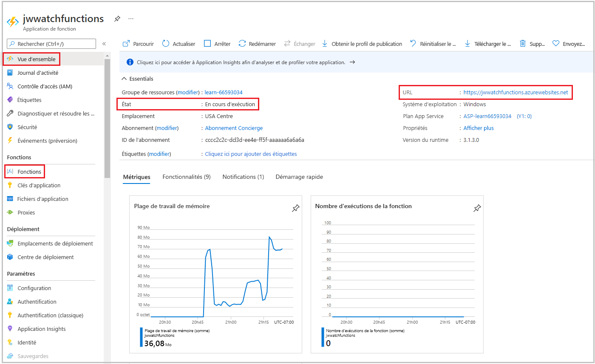Click the Proxies icon in sidebar
The height and width of the screenshot is (364, 595).
click(10, 212)
